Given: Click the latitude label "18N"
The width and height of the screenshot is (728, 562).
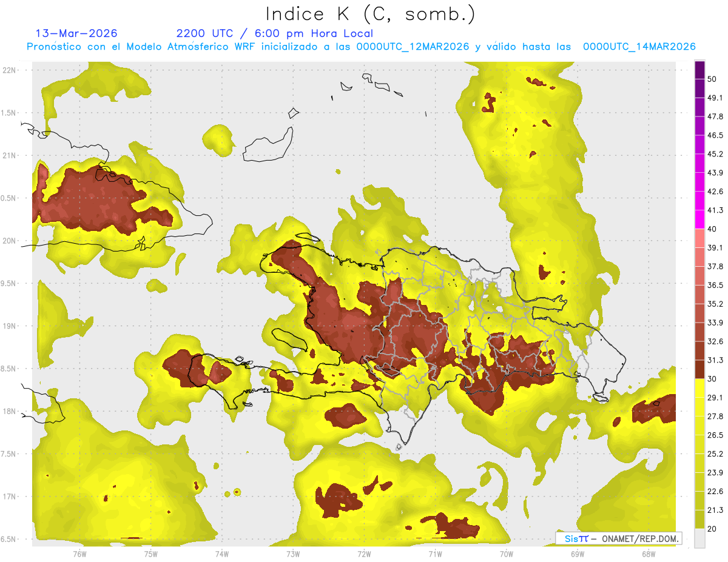Looking at the screenshot, I should tap(10, 412).
